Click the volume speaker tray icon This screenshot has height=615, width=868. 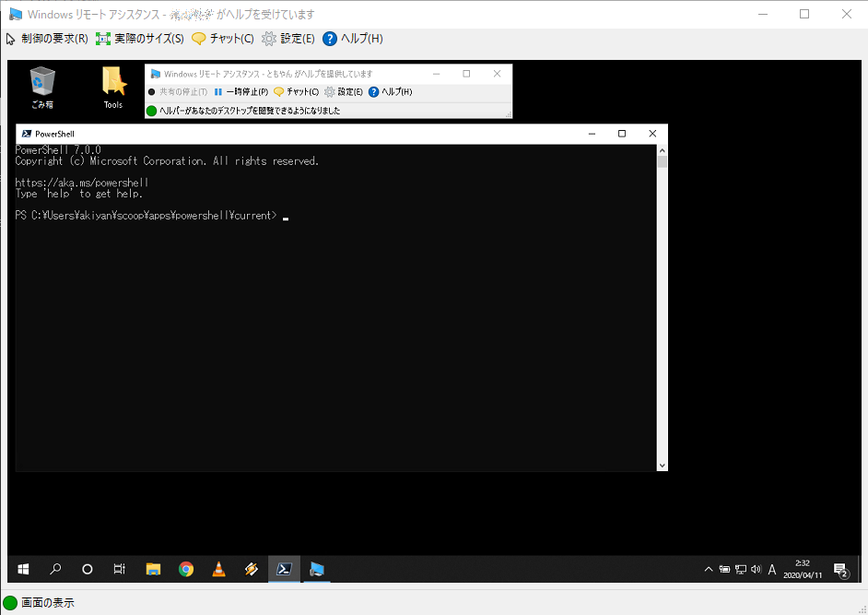pos(757,569)
